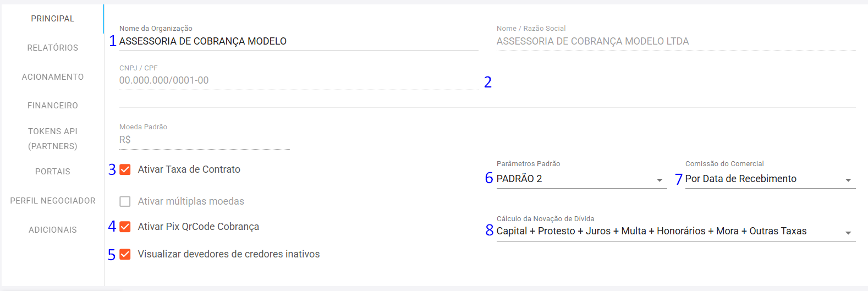Switch to the Relatórios tab
The height and width of the screenshot is (291, 868).
(52, 48)
